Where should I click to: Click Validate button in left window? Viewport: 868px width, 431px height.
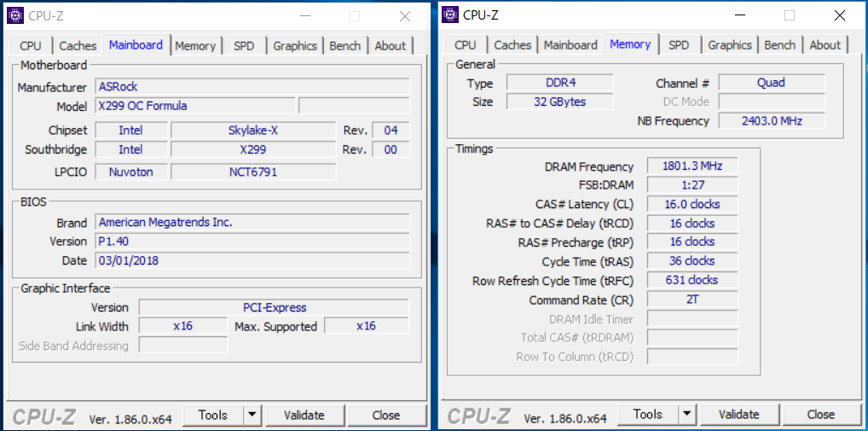[304, 415]
